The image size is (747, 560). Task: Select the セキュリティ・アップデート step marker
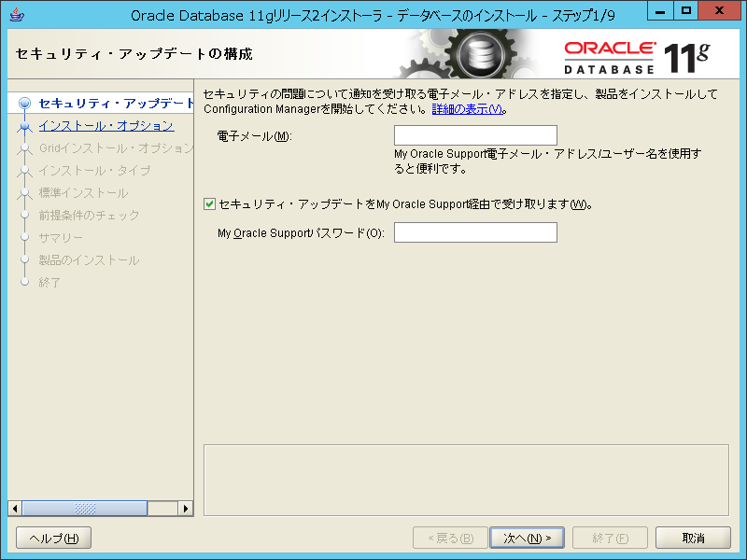click(x=24, y=103)
